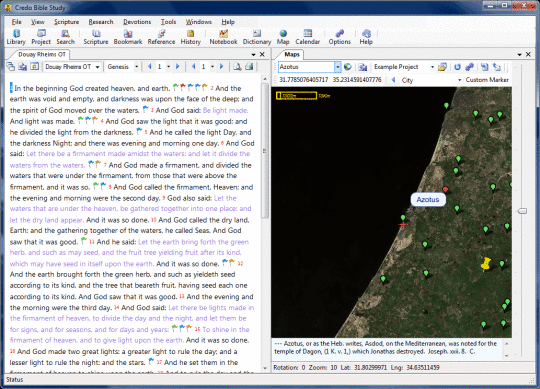The height and width of the screenshot is (389, 540).
Task: Expand the City marker type dropdown
Action: click(459, 80)
